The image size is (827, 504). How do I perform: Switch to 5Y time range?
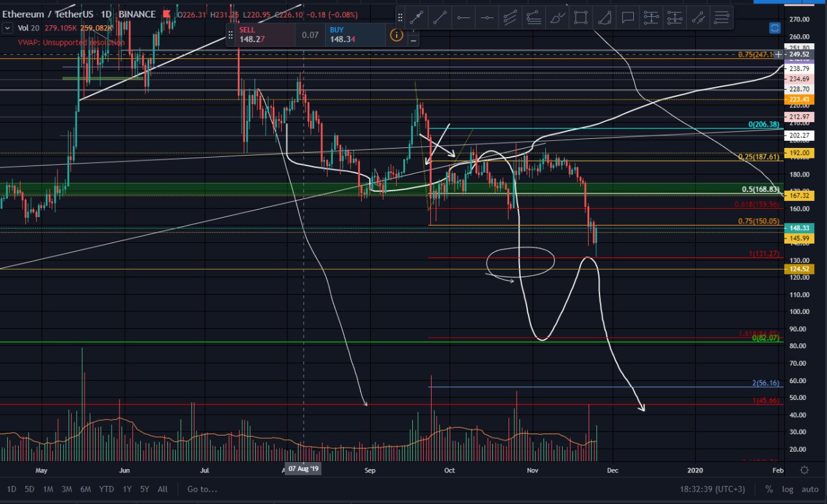click(145, 489)
